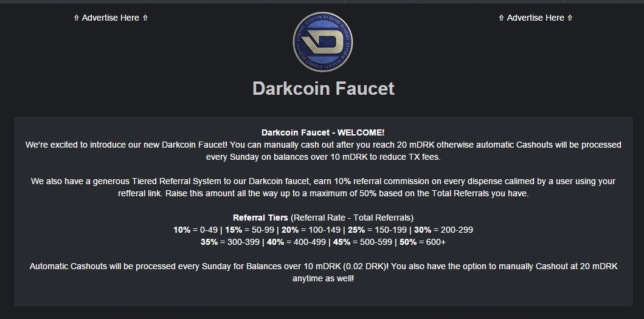Click the 50% referral tier entry
The width and height of the screenshot is (644, 319).
pyautogui.click(x=423, y=242)
